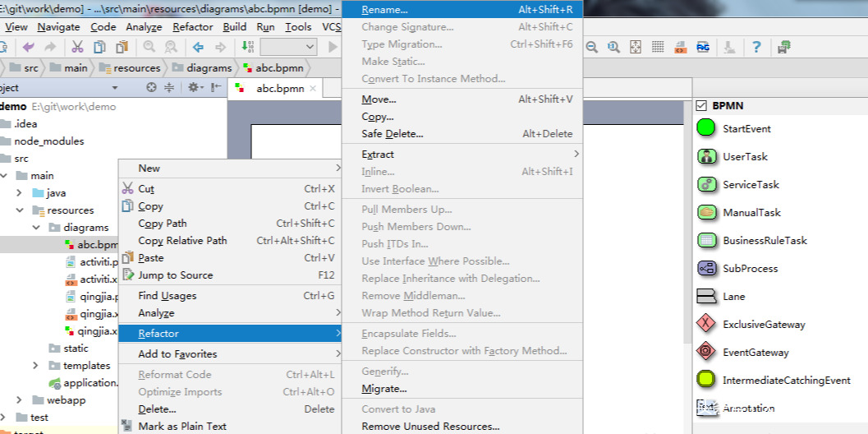Select the ExclusiveGateway diamond icon
This screenshot has height=434, width=868.
click(x=706, y=325)
